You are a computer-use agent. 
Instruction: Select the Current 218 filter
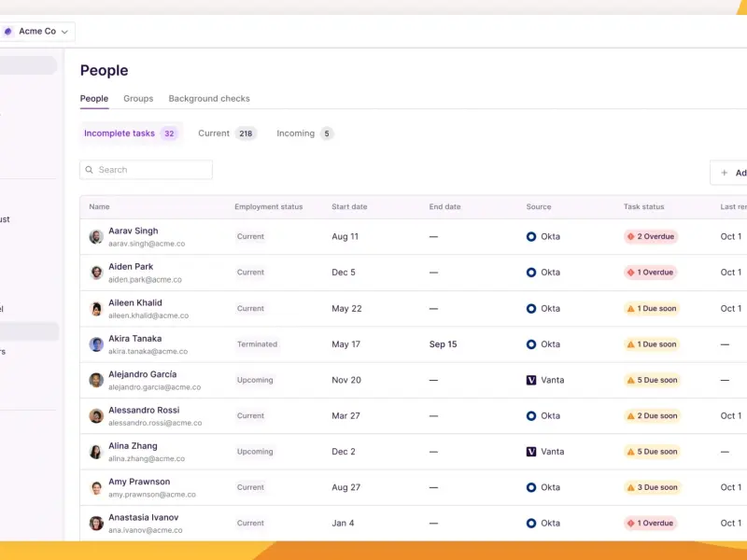click(x=227, y=133)
